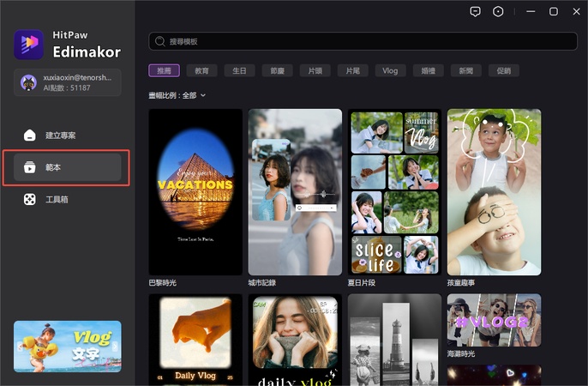The width and height of the screenshot is (588, 386).
Task: Click the user avatar cat icon
Action: pyautogui.click(x=28, y=82)
